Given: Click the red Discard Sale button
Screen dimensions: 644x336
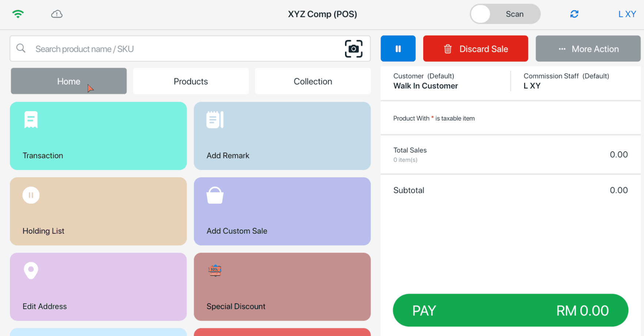Looking at the screenshot, I should pyautogui.click(x=475, y=49).
